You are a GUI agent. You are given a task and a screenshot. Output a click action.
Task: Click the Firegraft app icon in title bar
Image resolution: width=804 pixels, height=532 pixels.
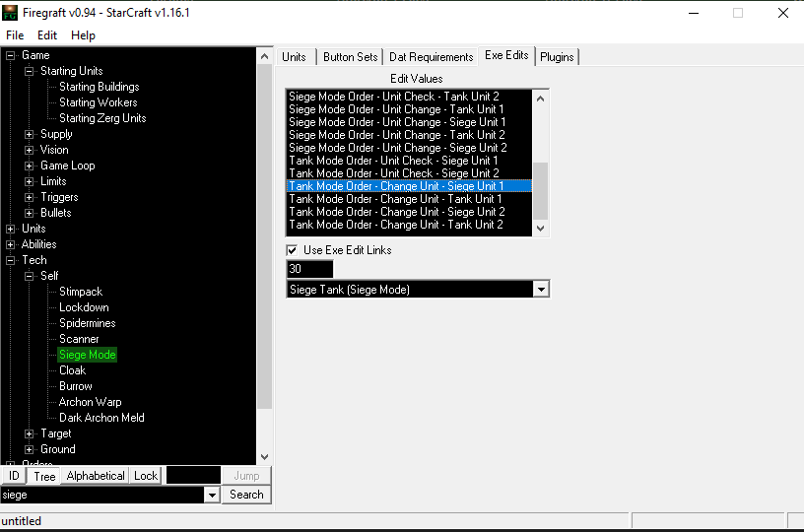10,12
